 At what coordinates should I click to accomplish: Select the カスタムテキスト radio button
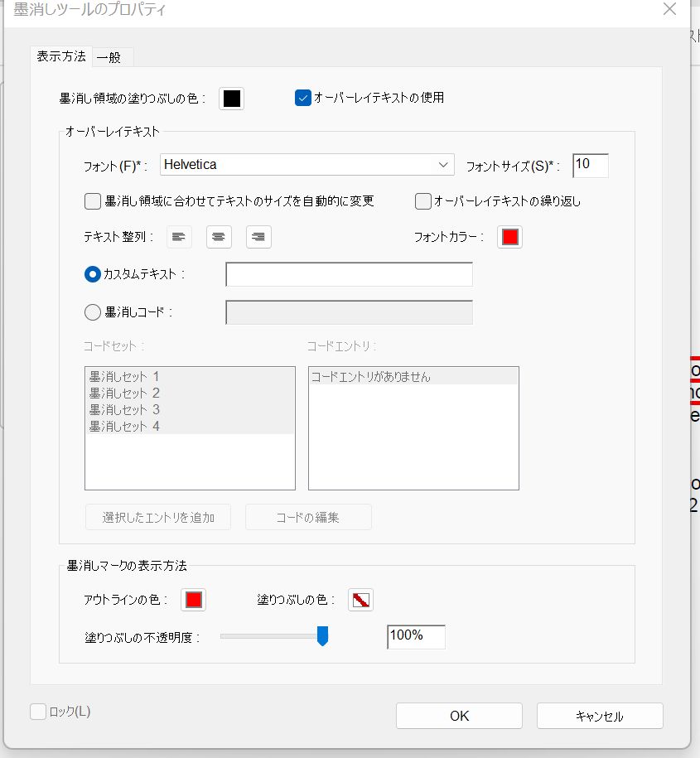(91, 274)
